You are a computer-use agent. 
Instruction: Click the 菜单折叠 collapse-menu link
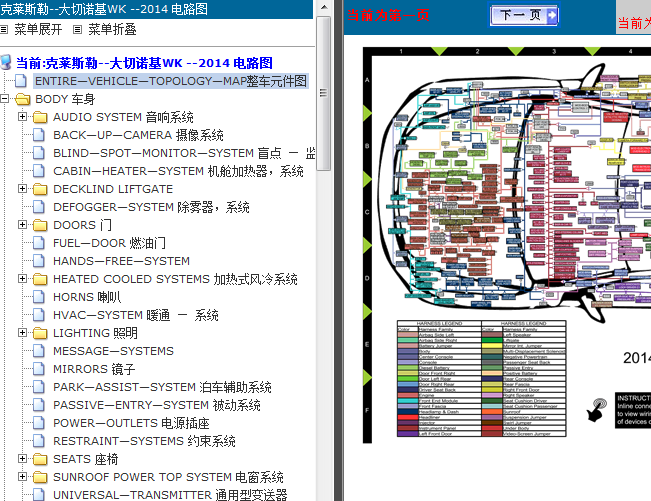(x=112, y=29)
